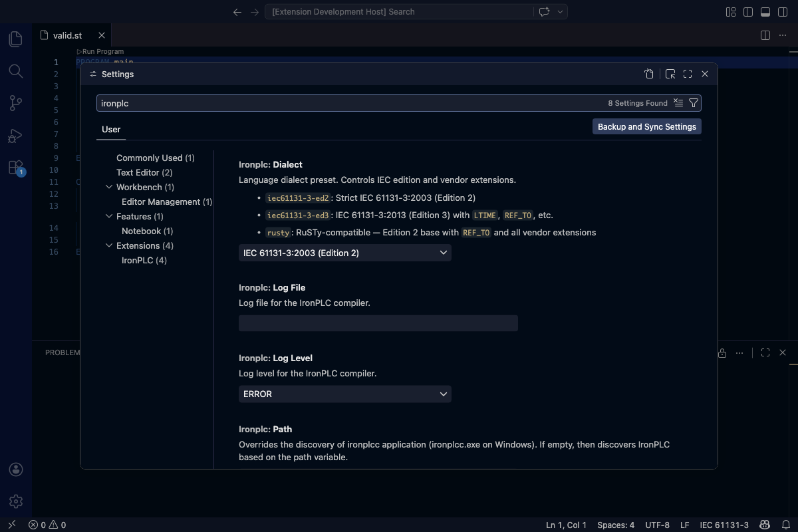Split the editor right
Image resolution: width=798 pixels, height=532 pixels.
[765, 35]
